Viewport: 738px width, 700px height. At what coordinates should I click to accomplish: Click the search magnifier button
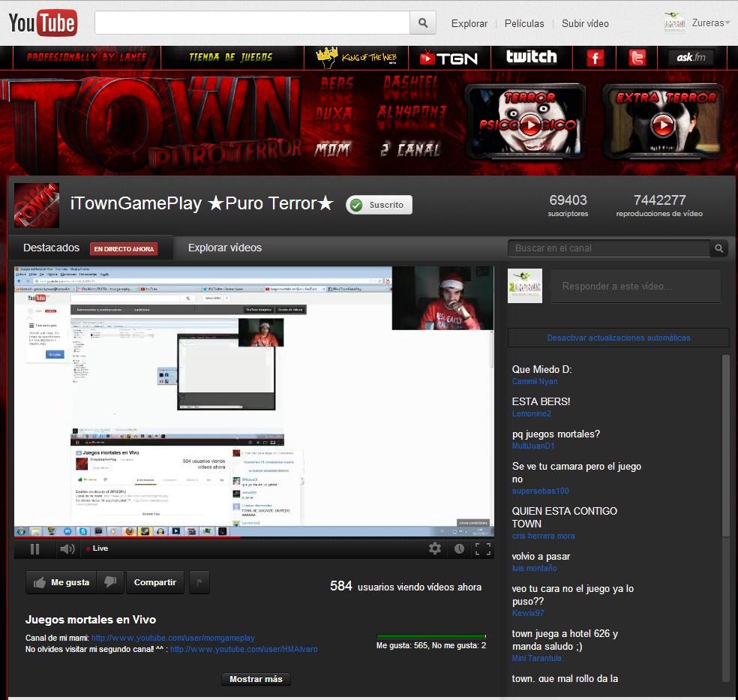point(423,23)
